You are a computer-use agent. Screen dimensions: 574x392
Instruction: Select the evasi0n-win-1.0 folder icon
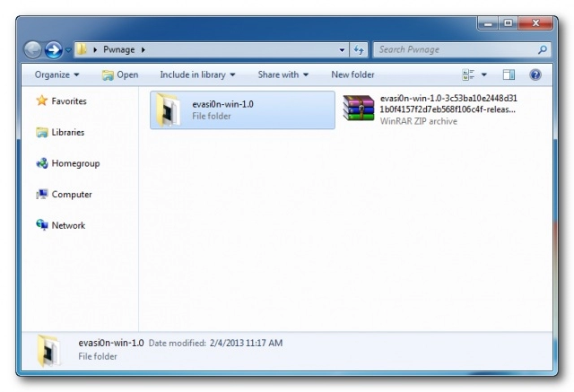[169, 110]
